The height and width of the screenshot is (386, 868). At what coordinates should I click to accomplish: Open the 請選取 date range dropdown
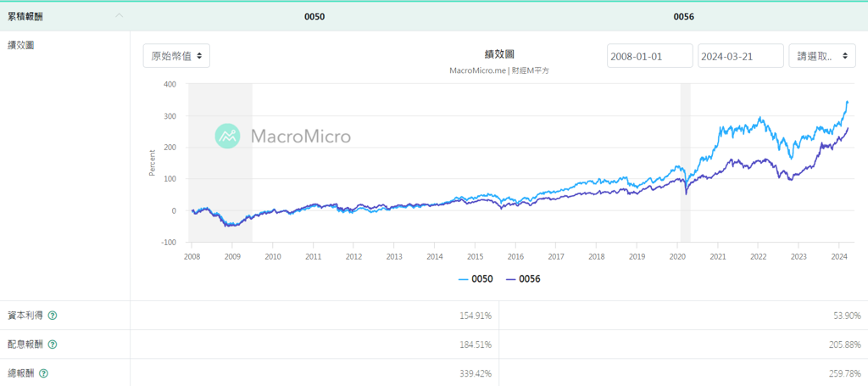[x=821, y=56]
